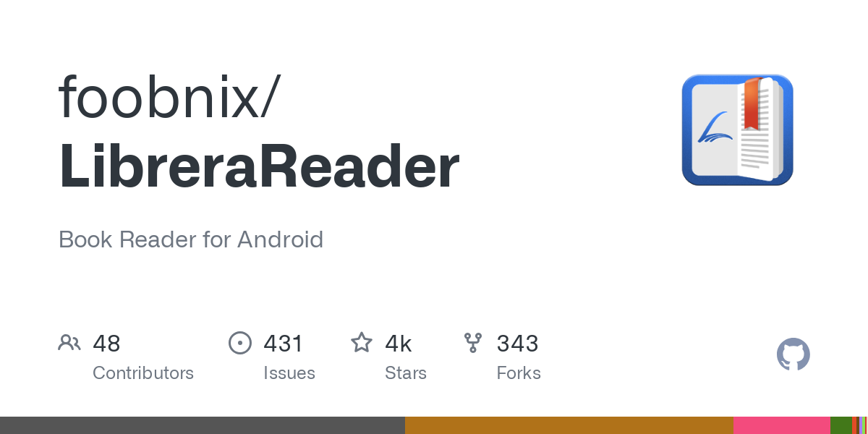Click the red bookmark on the book icon

[x=752, y=103]
